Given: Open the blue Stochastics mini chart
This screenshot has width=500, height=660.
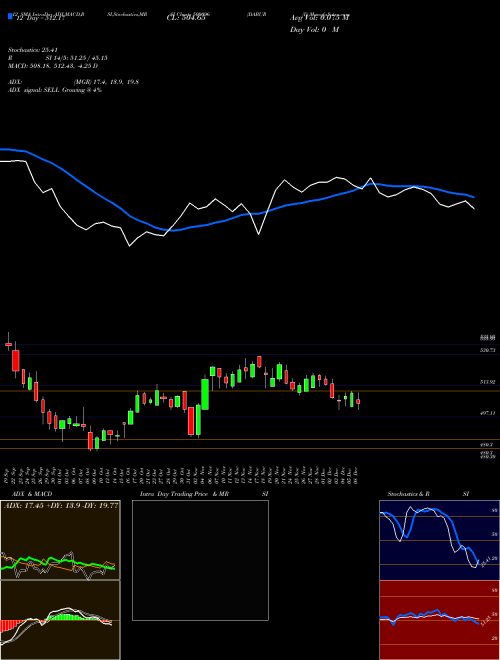Looking at the screenshot, I should 439,540.
